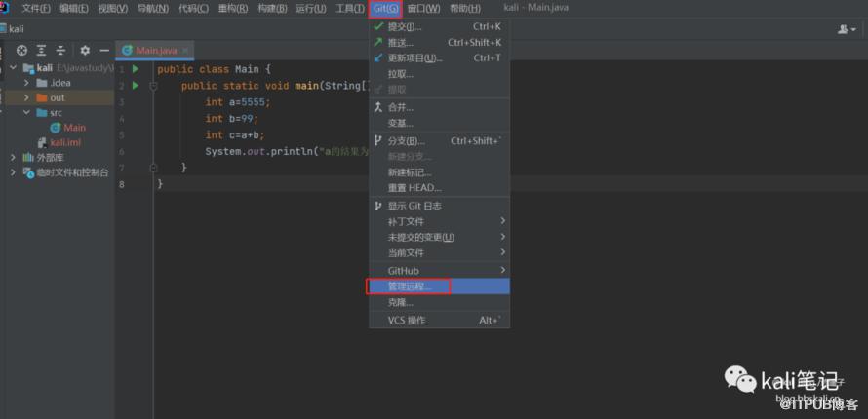
Task: Expand the out folder
Action: pyautogui.click(x=26, y=97)
